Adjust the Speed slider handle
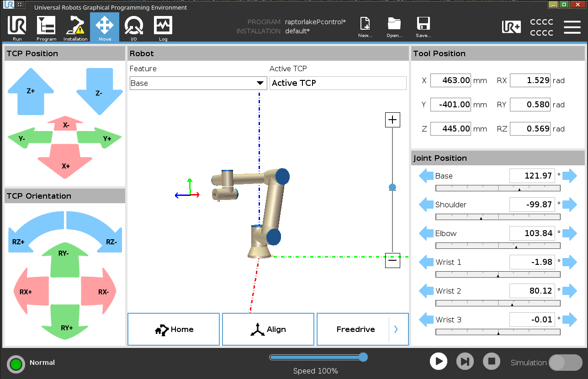Screen dimensions: 588x379 pos(363,357)
